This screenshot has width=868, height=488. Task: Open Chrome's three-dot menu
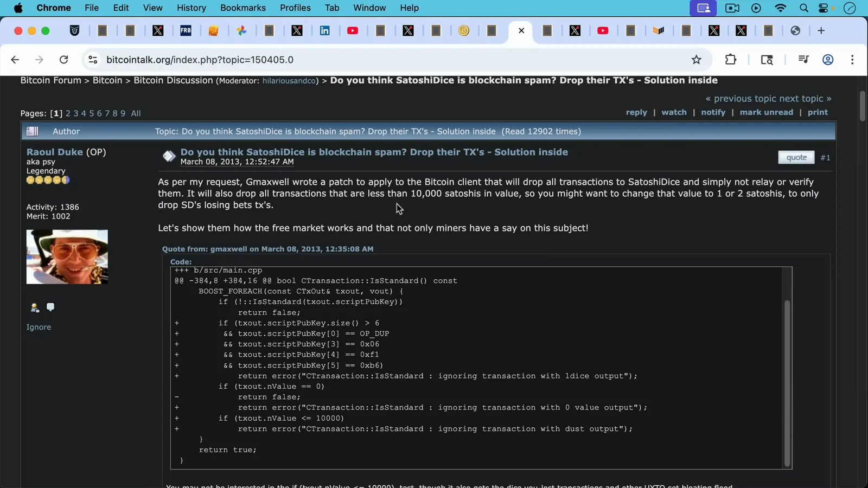pyautogui.click(x=852, y=60)
